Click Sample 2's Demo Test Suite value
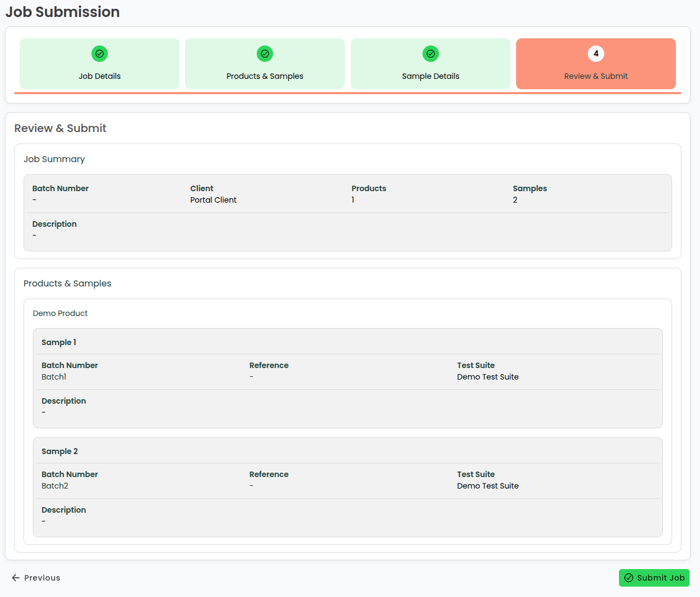The height and width of the screenshot is (597, 700). [x=488, y=486]
